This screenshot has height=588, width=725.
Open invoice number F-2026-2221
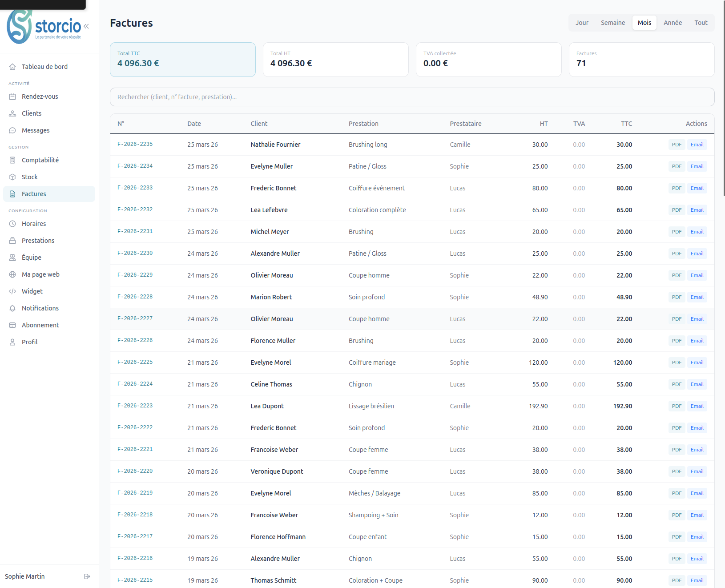pyautogui.click(x=135, y=449)
